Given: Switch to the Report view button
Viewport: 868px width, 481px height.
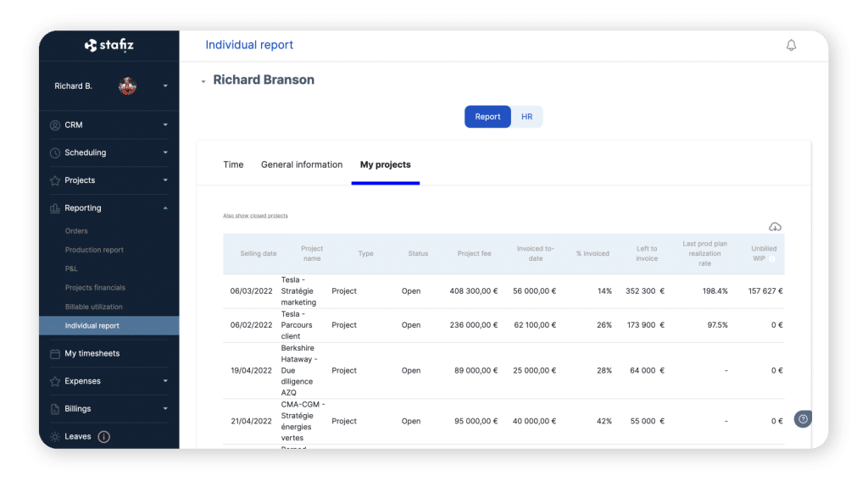Looking at the screenshot, I should pos(487,117).
